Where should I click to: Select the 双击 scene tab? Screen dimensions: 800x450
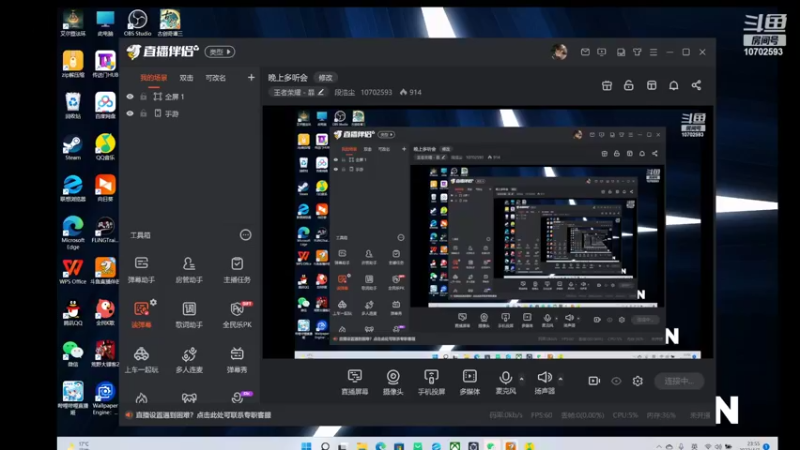[x=186, y=78]
